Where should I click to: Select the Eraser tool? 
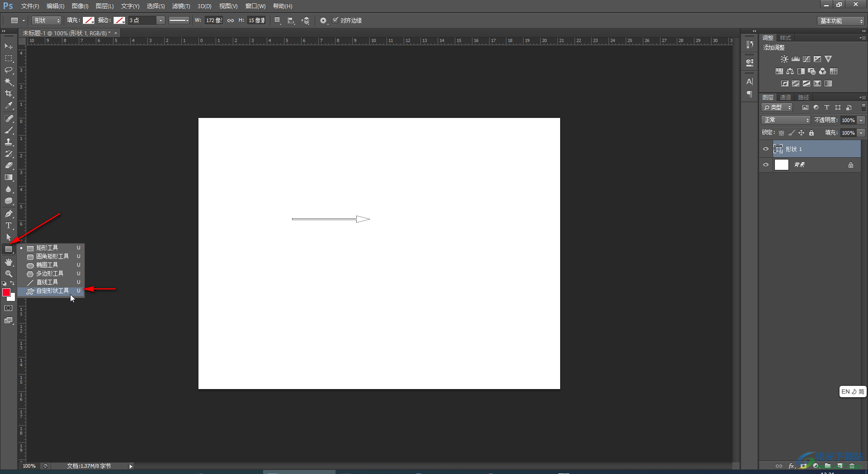coord(9,165)
